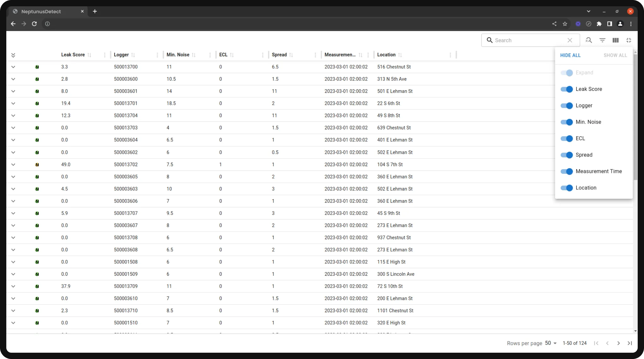Open the Logger column options menu dots

(x=157, y=55)
